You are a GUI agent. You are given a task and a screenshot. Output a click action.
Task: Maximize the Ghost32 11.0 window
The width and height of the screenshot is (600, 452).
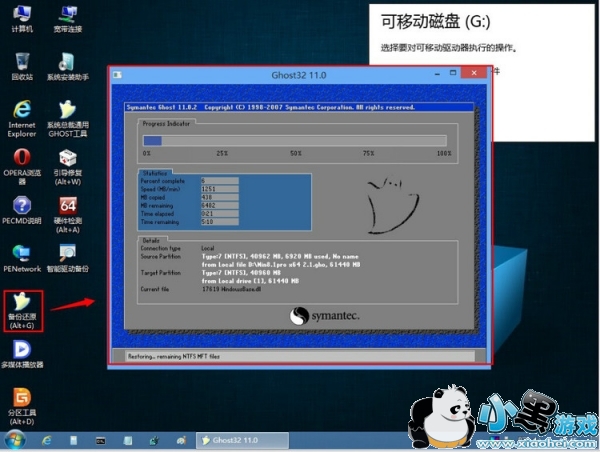[453, 73]
